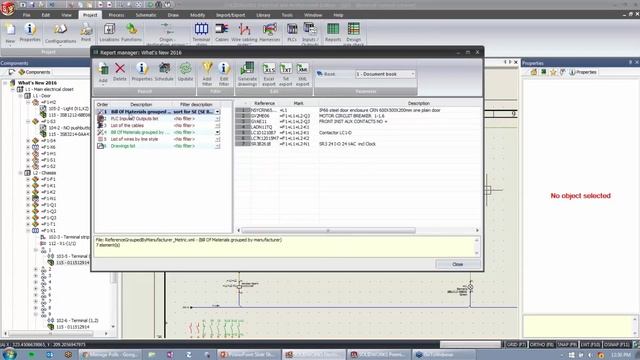
Task: Open the Edit menu
Action: pyautogui.click(x=46, y=15)
